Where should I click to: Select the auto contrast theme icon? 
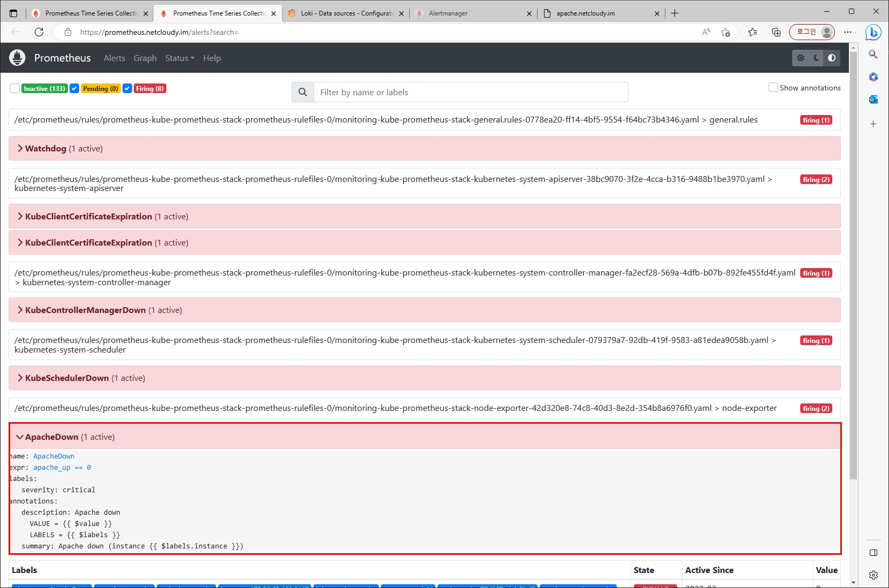[832, 58]
